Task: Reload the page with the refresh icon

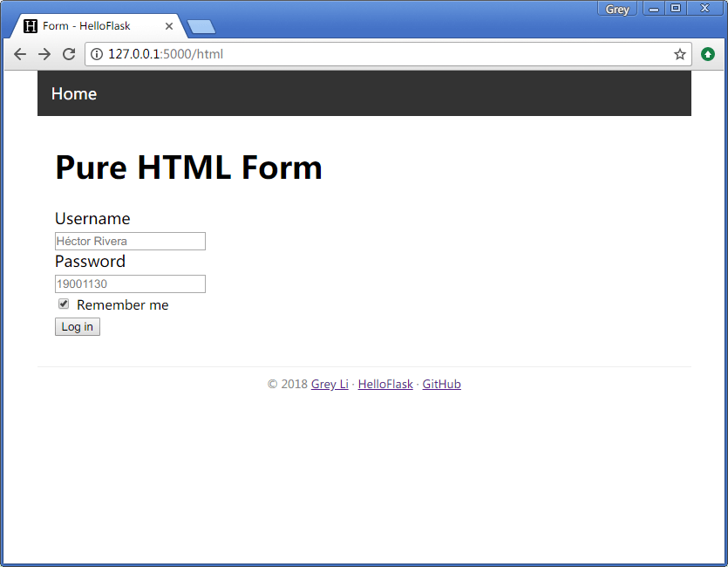Action: coord(69,54)
